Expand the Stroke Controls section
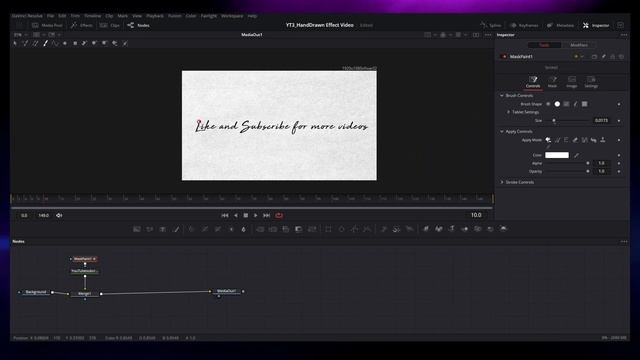Viewport: 640px width, 360px height. coord(502,182)
